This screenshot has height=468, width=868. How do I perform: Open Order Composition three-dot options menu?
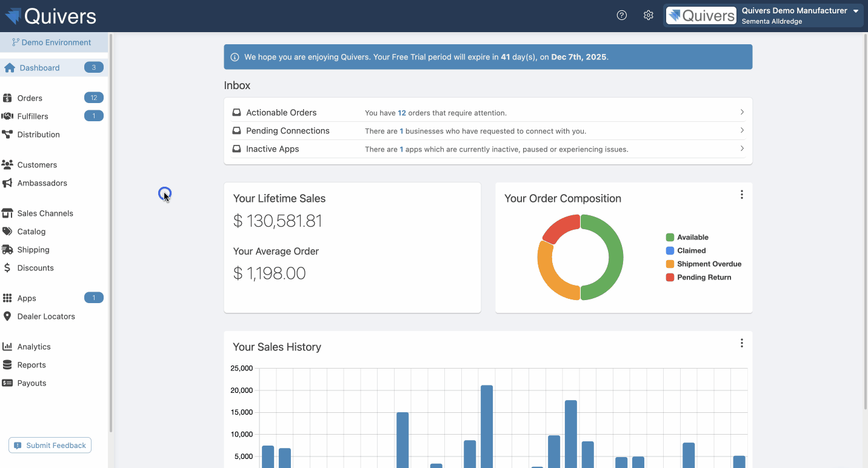(x=741, y=195)
